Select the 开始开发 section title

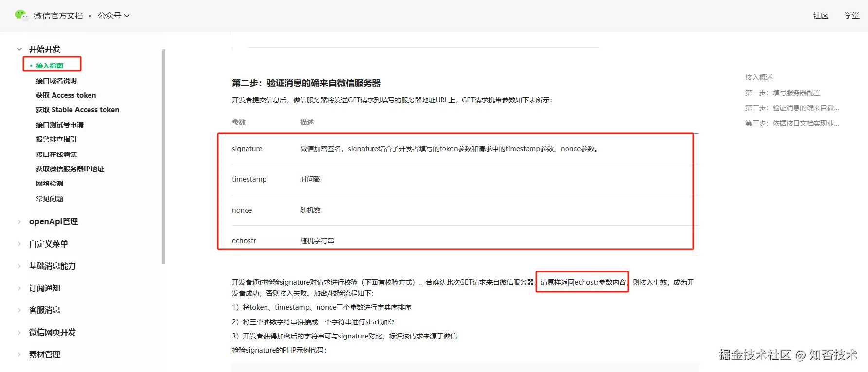45,49
